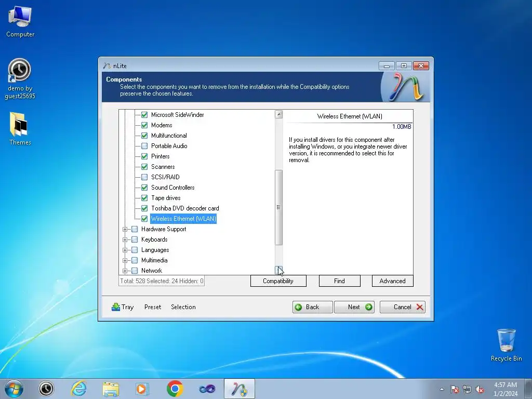Screen dimensions: 532x399
Task: Open the Selection menu
Action: tap(183, 307)
